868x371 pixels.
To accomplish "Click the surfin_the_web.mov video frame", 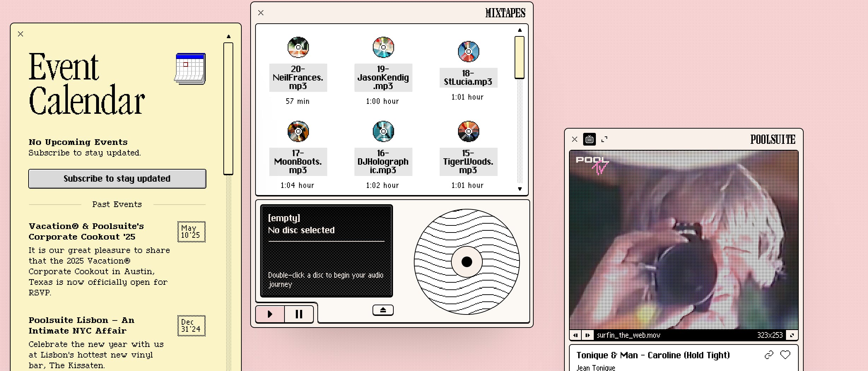I will tap(684, 240).
